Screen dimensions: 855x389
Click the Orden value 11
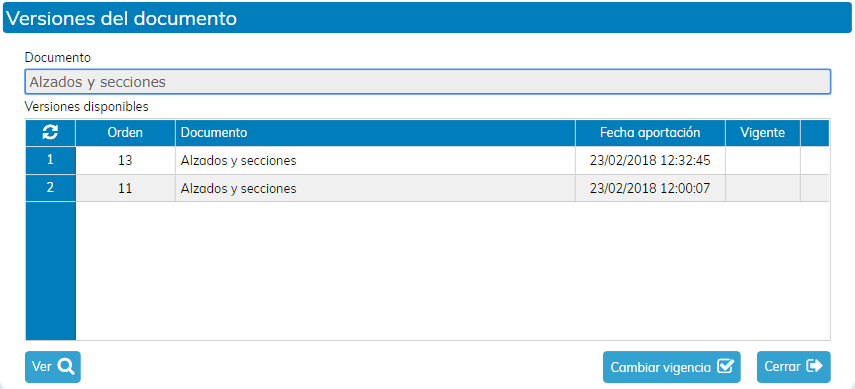[x=125, y=188]
